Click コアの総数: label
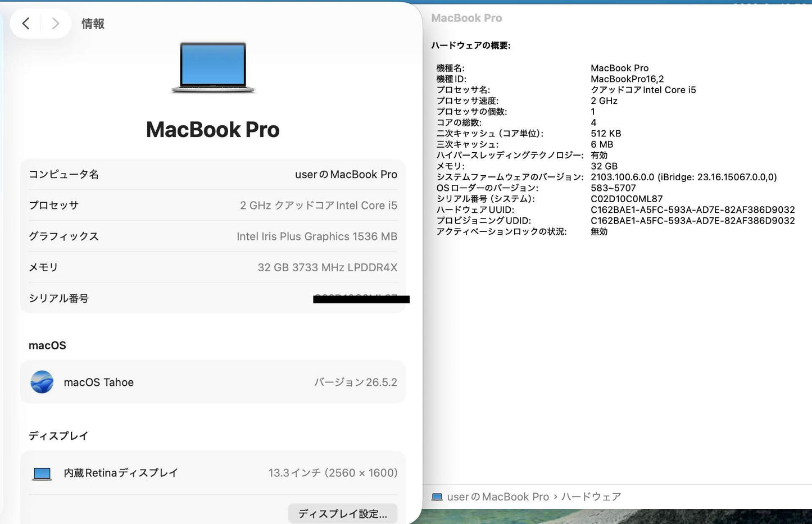This screenshot has height=524, width=812. [x=459, y=122]
